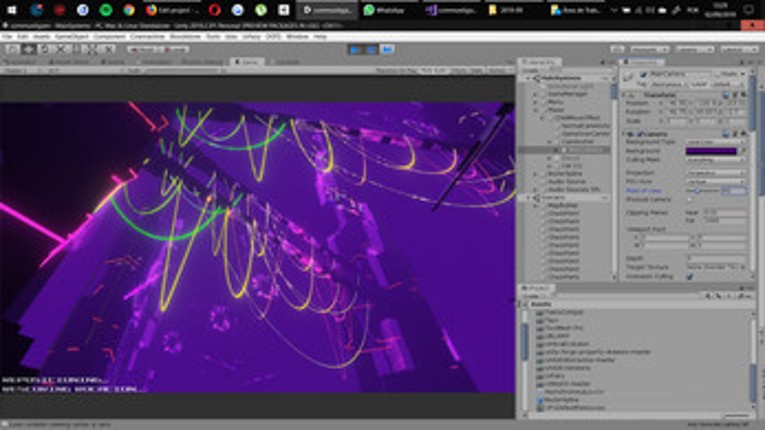
Task: Click the Step frame button
Action: [x=387, y=49]
